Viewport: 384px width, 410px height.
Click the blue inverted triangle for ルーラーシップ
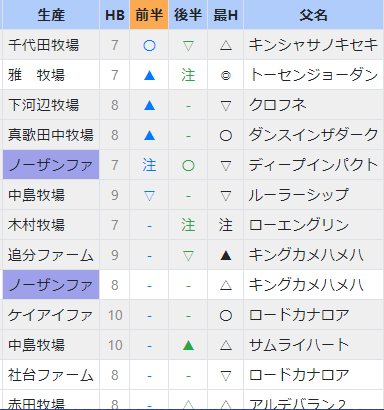point(149,196)
